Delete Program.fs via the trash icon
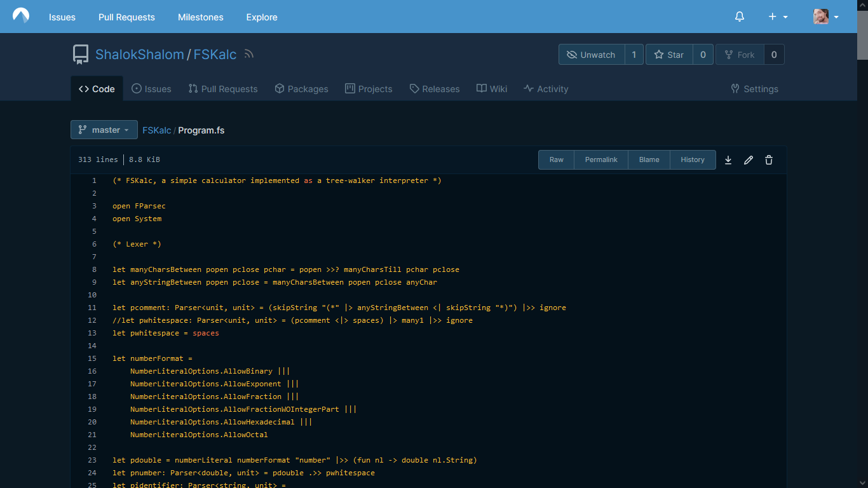868x488 pixels. 769,159
